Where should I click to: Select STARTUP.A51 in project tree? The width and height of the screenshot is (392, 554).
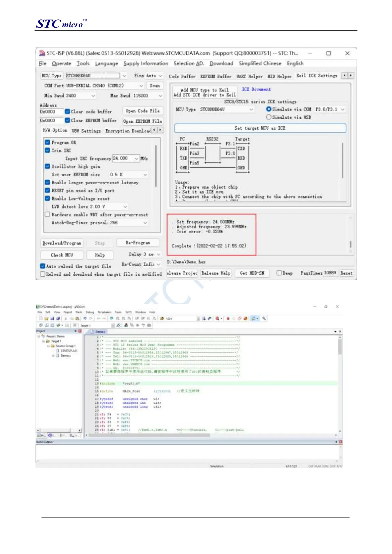tap(69, 351)
